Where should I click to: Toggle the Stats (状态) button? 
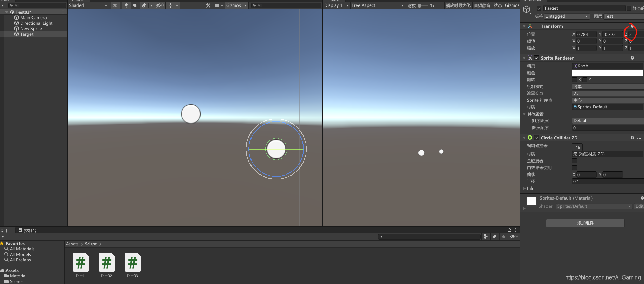pos(498,5)
